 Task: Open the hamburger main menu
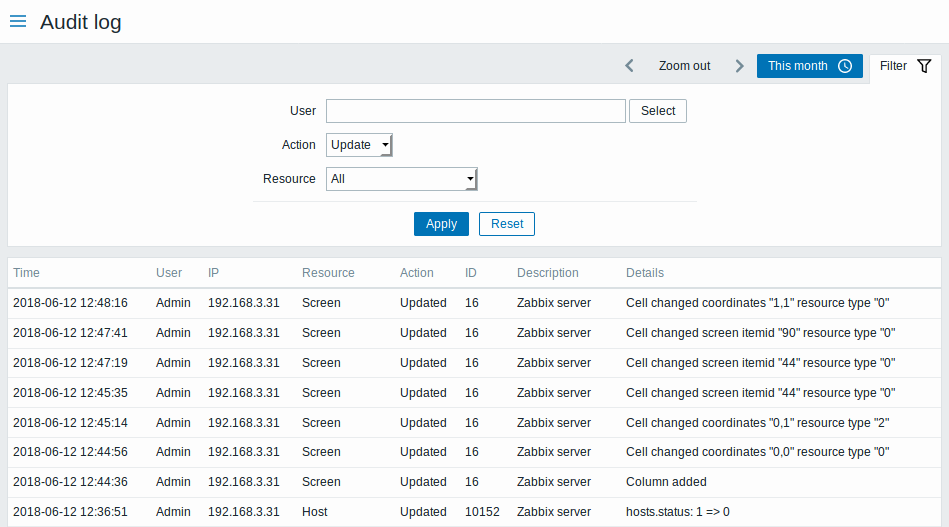click(18, 21)
